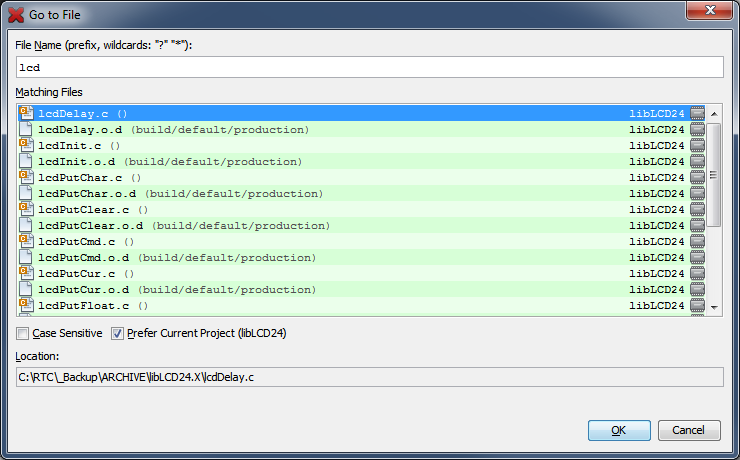Close the Go to File dialog
The width and height of the screenshot is (740, 460).
[x=710, y=10]
